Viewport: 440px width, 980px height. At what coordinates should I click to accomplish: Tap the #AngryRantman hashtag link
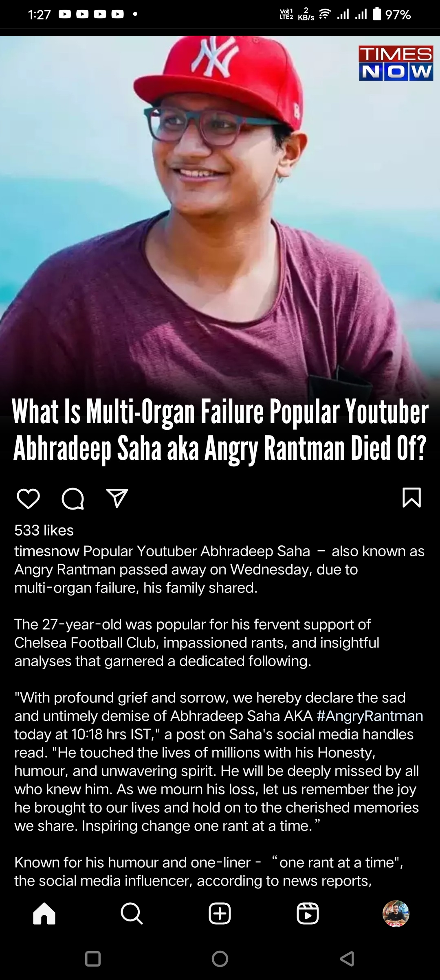(x=370, y=716)
